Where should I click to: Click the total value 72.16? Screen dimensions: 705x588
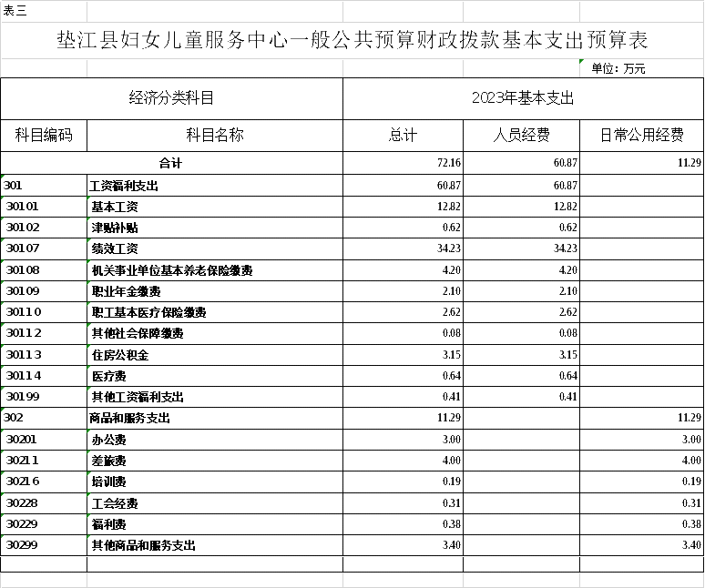(403, 163)
